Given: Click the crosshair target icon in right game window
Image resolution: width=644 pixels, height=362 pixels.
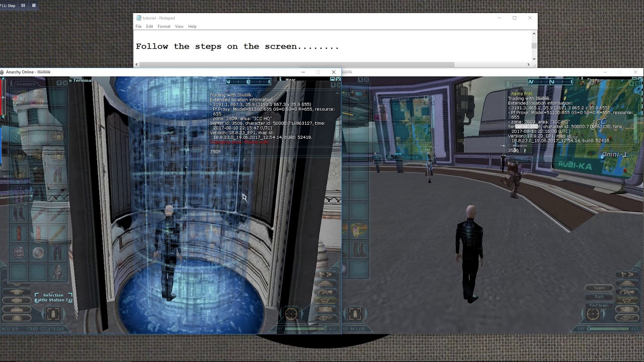Looking at the screenshot, I should pos(593,314).
